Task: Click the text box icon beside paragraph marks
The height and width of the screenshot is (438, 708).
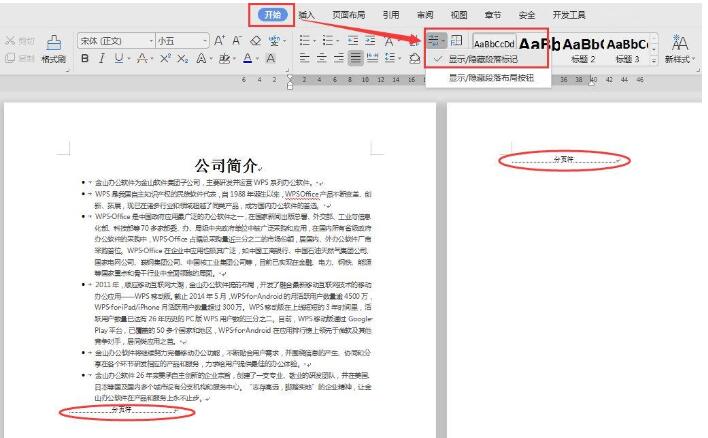Action: [456, 41]
